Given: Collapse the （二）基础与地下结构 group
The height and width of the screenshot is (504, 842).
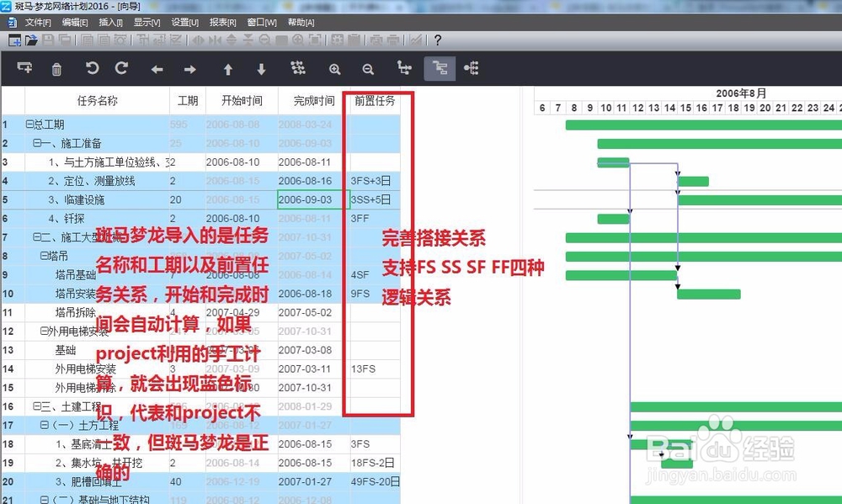Looking at the screenshot, I should [44, 499].
